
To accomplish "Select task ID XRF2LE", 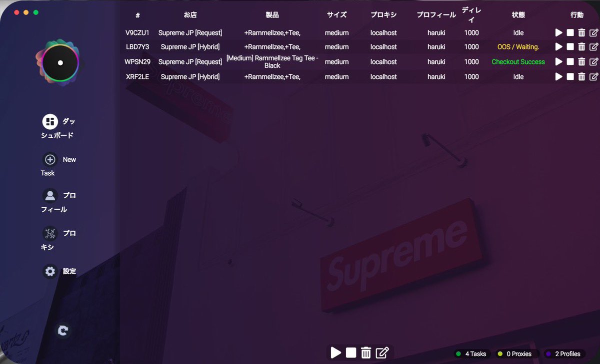I will pos(137,77).
